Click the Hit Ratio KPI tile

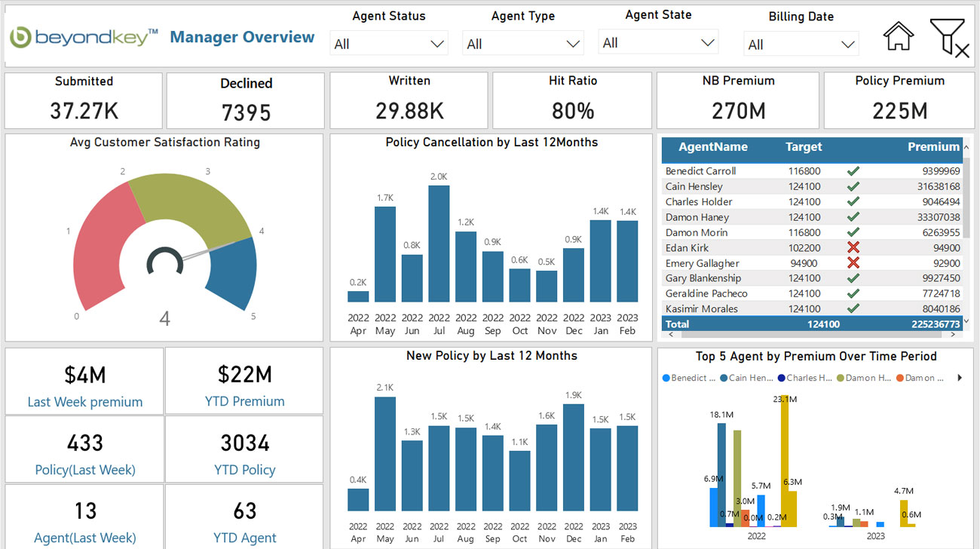571,100
